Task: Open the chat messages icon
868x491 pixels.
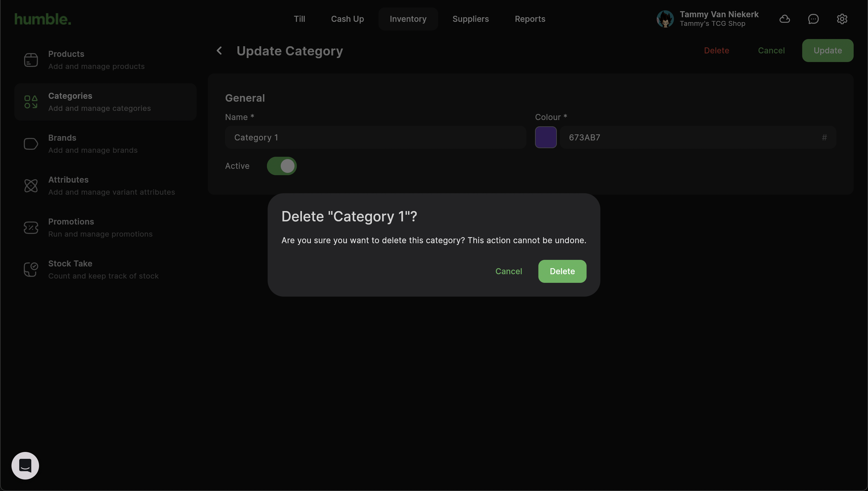Action: 813,19
